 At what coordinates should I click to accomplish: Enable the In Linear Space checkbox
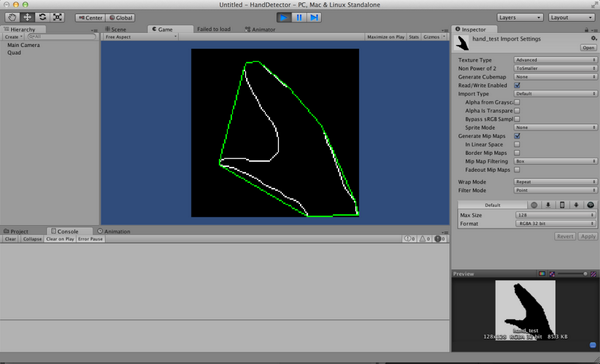517,144
